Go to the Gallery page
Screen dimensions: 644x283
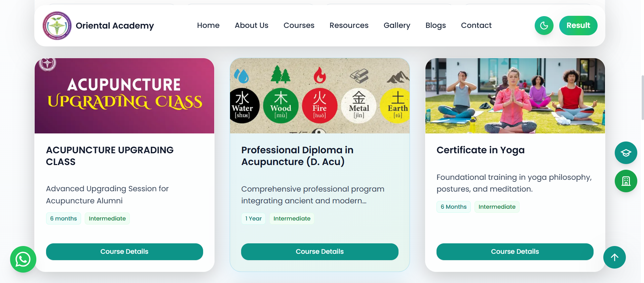coord(396,26)
